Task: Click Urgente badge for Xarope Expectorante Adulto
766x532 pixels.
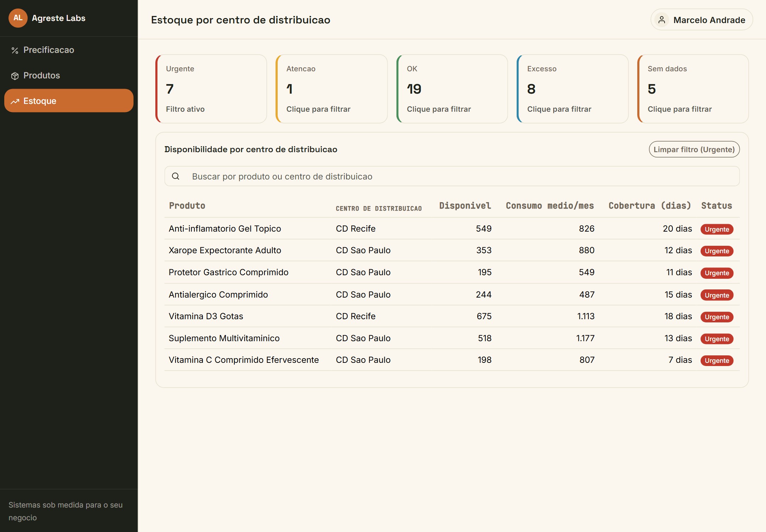Action: pyautogui.click(x=717, y=251)
